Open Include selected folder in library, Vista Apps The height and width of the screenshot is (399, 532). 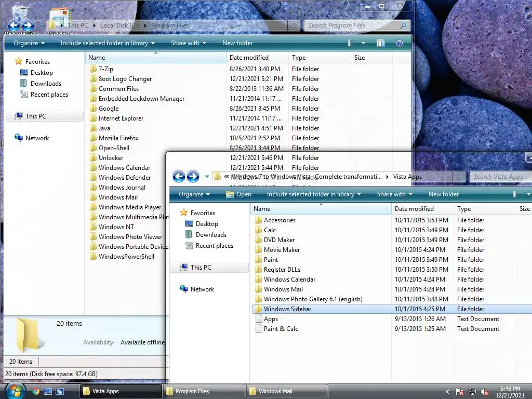313,194
